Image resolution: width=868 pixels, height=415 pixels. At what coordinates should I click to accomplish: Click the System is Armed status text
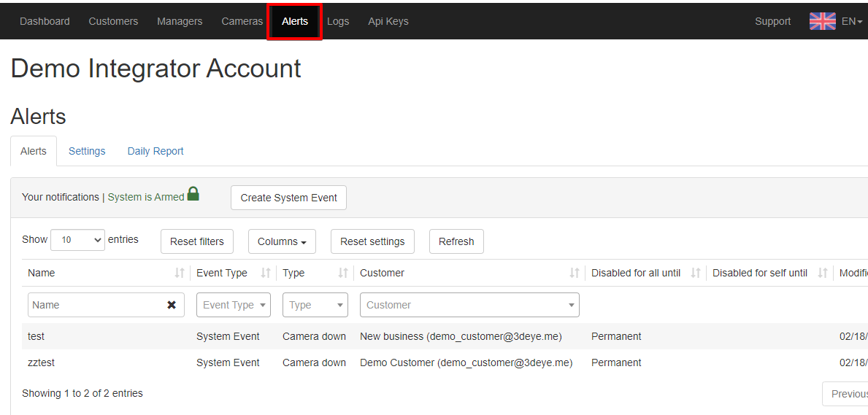[x=146, y=197]
